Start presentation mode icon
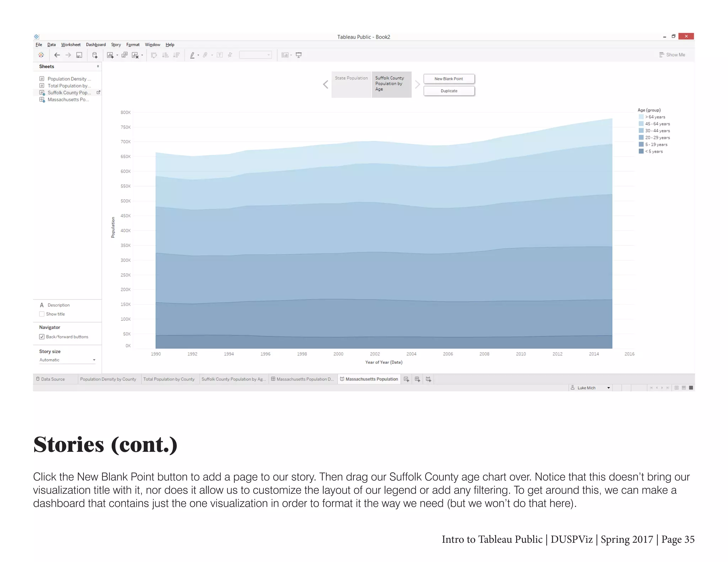 [299, 55]
